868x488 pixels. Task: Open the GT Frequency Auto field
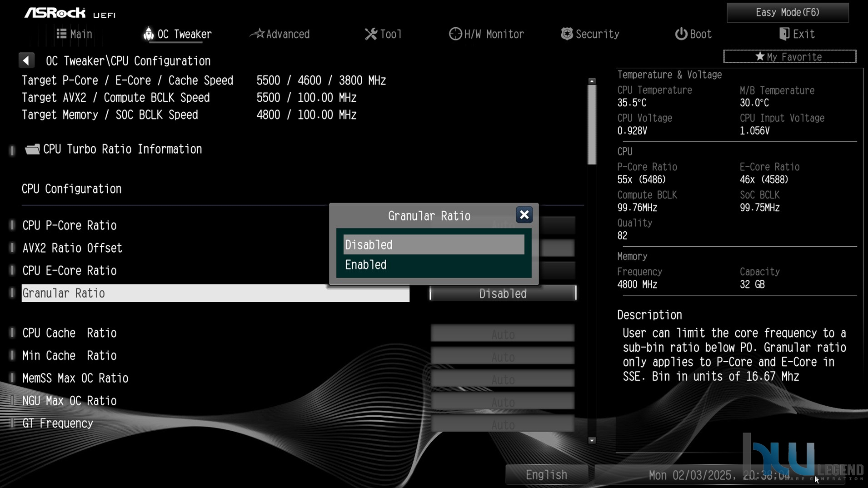pos(503,424)
